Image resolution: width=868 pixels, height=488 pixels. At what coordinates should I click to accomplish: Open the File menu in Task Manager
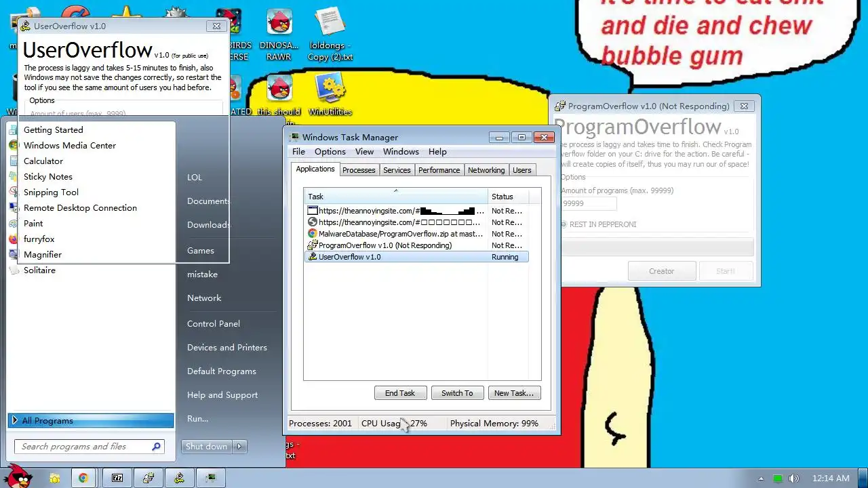[x=298, y=152]
